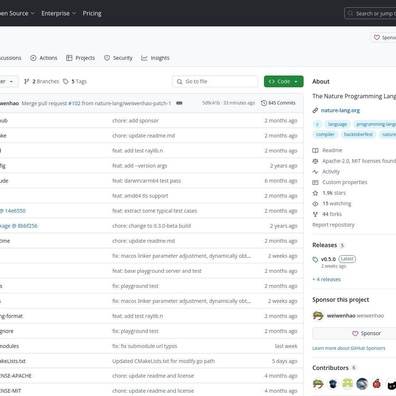The image size is (396, 396).
Task: Click the Actions play-circle icon
Action: (x=33, y=58)
